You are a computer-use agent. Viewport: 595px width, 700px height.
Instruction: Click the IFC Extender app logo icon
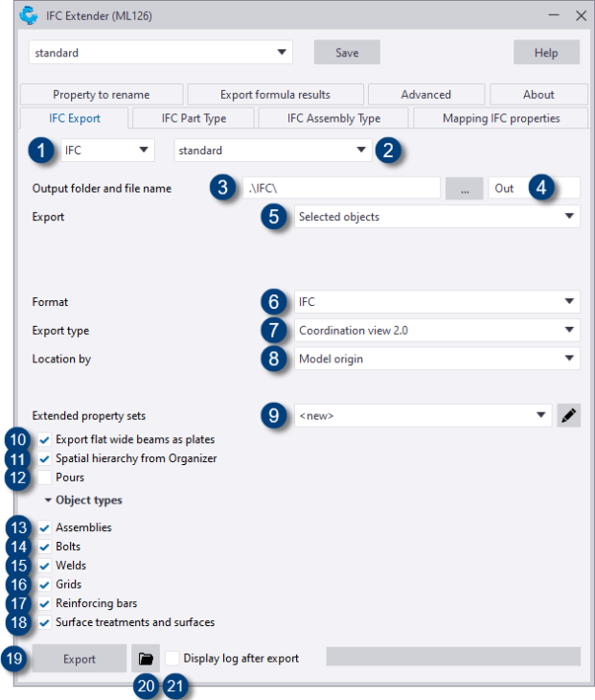pos(29,15)
